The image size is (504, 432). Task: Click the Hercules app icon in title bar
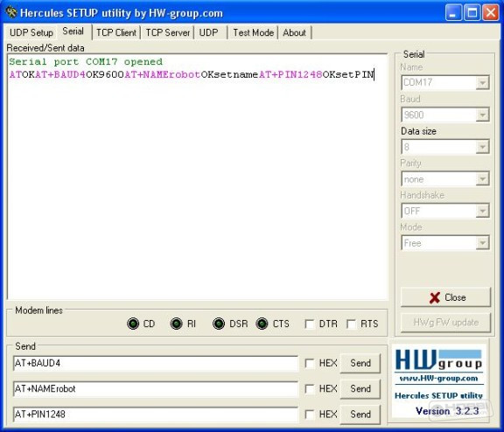click(11, 12)
